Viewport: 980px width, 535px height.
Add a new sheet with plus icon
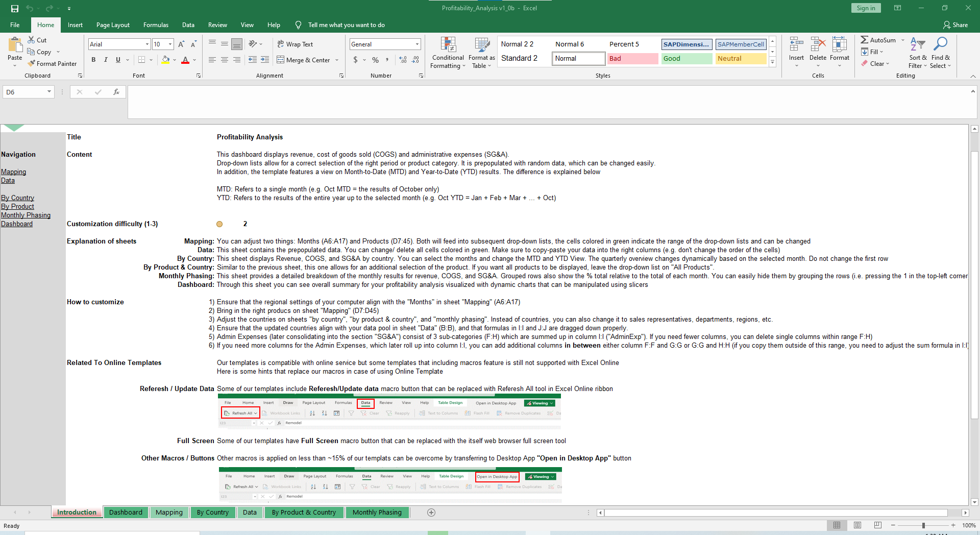[431, 513]
